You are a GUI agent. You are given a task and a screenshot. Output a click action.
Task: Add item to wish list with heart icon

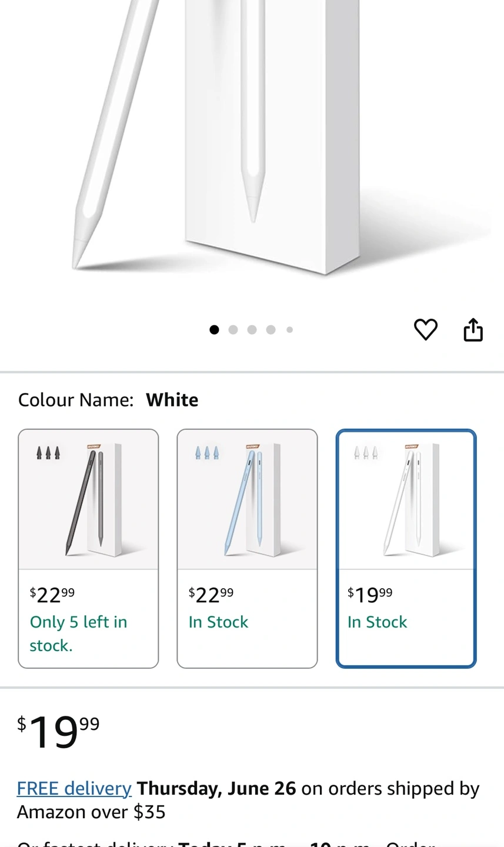click(425, 329)
